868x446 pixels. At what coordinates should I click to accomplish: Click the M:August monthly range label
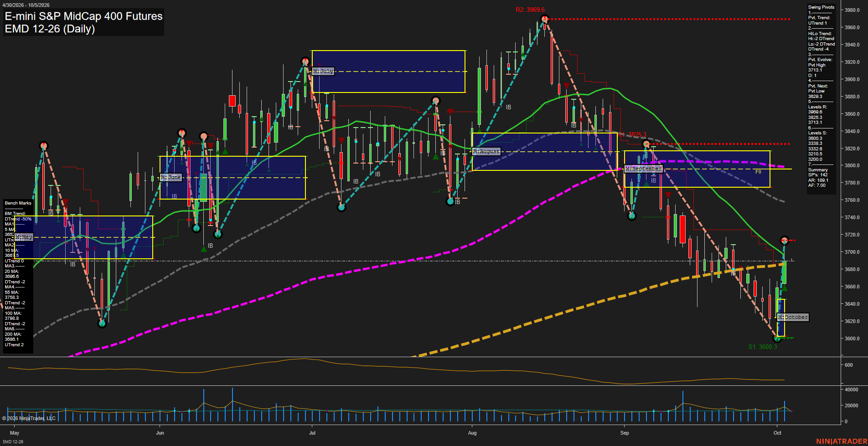point(486,151)
